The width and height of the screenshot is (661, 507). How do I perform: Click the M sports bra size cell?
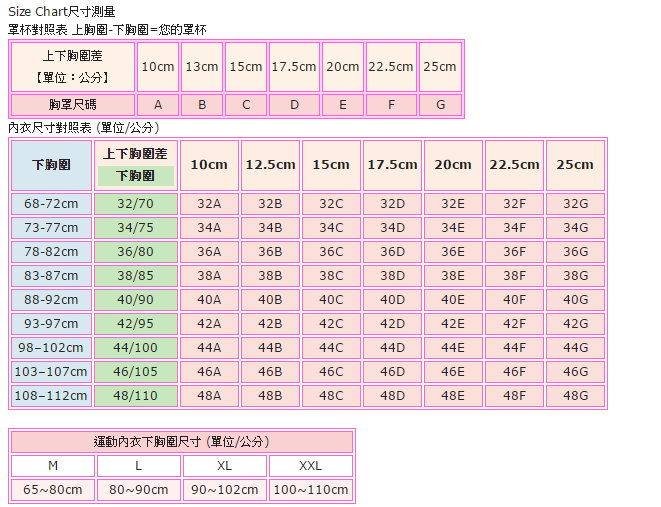(53, 466)
